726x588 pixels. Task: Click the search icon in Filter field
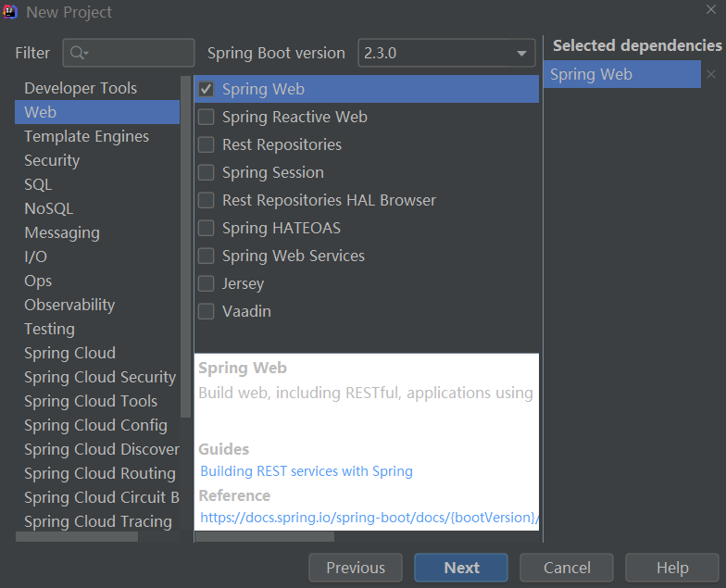[79, 54]
